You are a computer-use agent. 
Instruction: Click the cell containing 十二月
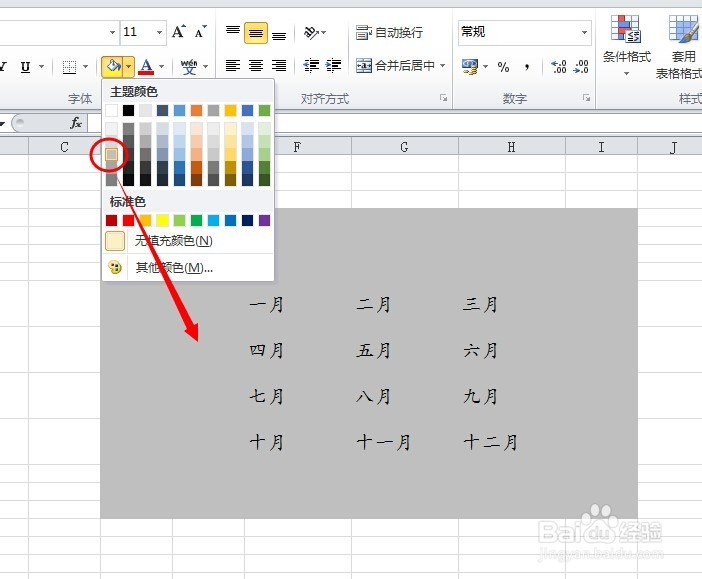point(512,442)
